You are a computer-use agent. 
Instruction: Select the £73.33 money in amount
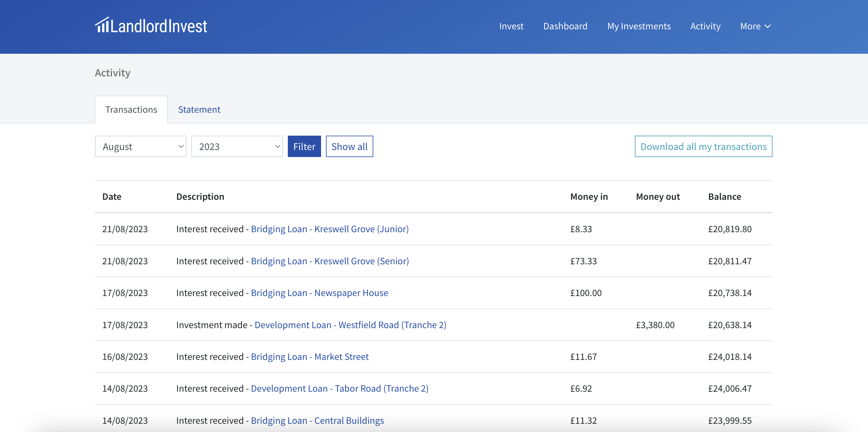[583, 261]
